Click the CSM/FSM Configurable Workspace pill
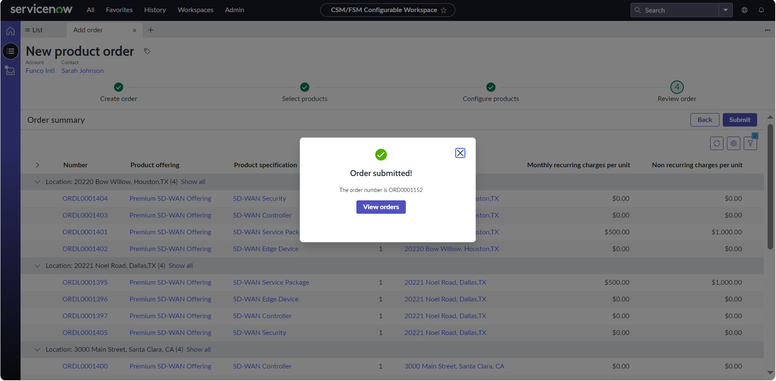The height and width of the screenshot is (381, 776). pyautogui.click(x=388, y=10)
